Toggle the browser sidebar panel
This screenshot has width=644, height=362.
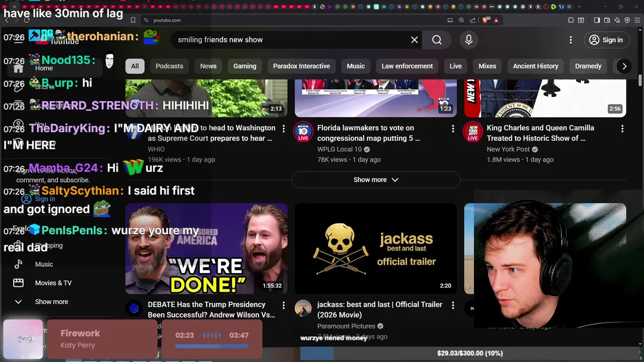(597, 20)
